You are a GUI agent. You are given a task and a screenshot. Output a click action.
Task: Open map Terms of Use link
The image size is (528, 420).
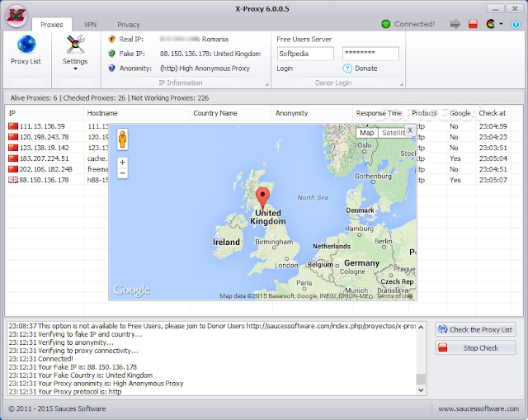[394, 296]
